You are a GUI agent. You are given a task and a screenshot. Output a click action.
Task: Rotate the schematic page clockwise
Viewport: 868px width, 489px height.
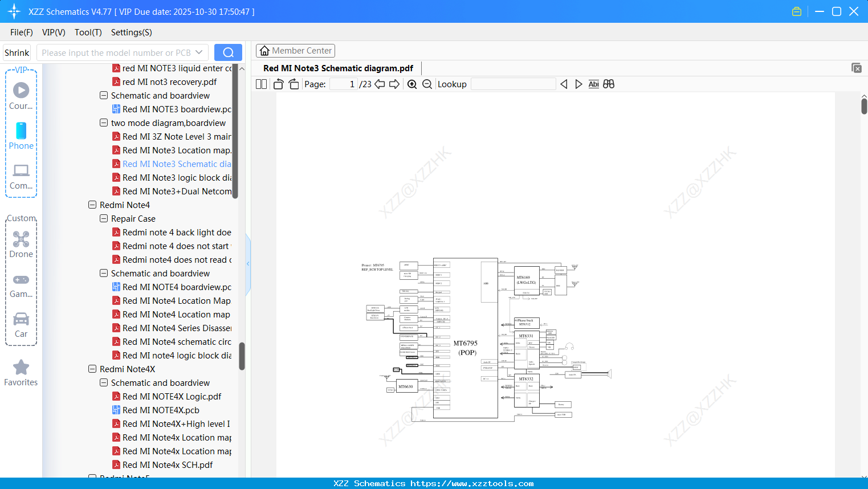(x=293, y=83)
